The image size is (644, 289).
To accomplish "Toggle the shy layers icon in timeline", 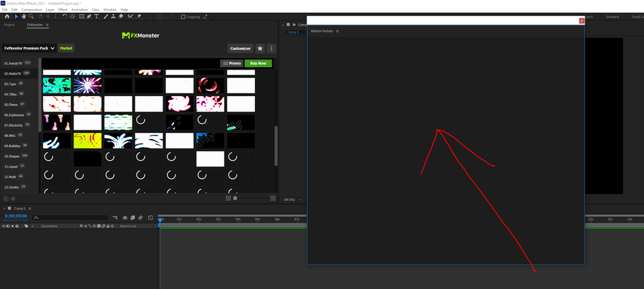I will [x=125, y=217].
